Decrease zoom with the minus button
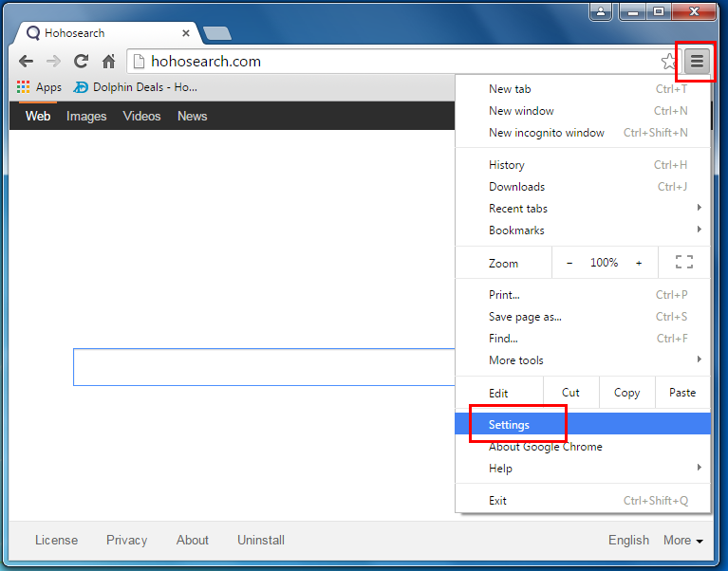Screen dimensions: 728x571 569,263
